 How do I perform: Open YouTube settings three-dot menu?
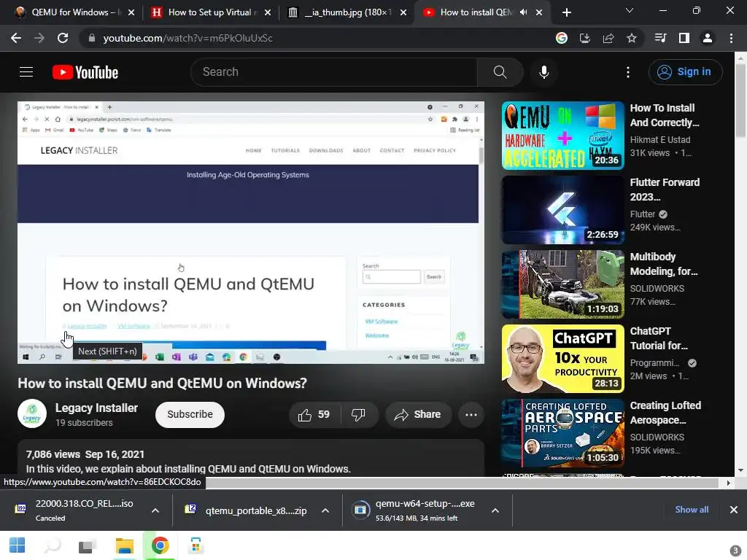coord(628,72)
